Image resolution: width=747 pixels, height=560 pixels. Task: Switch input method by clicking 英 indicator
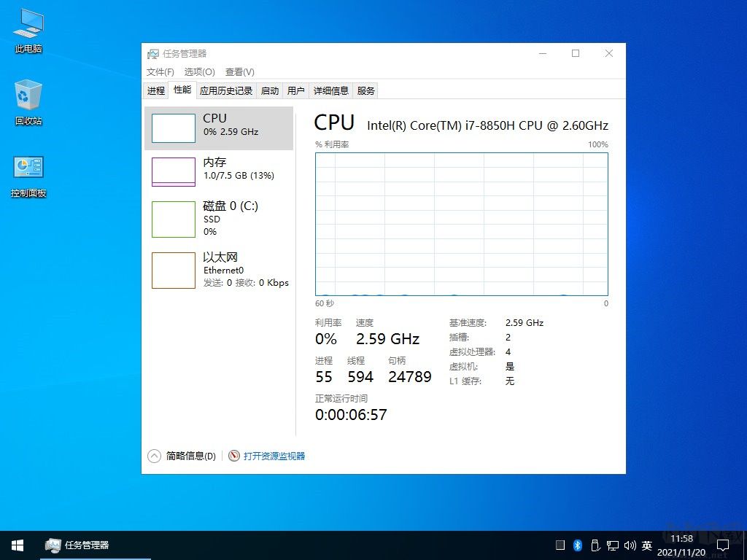647,545
